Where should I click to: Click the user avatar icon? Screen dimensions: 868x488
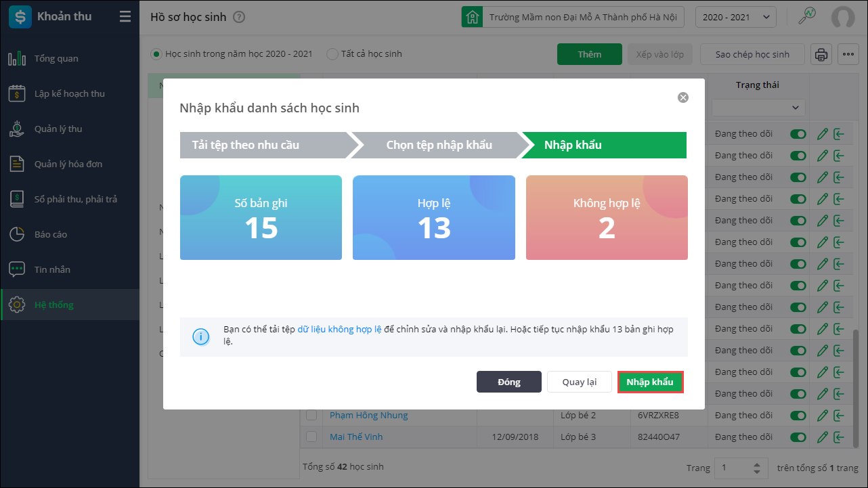point(843,17)
